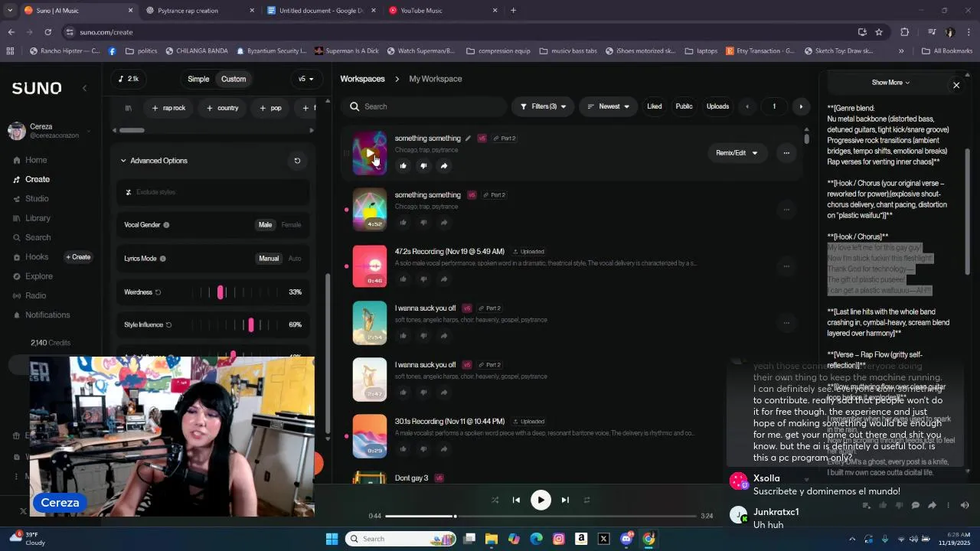Open the Remix/Edit dropdown
Viewport: 980px width, 551px height.
[736, 153]
